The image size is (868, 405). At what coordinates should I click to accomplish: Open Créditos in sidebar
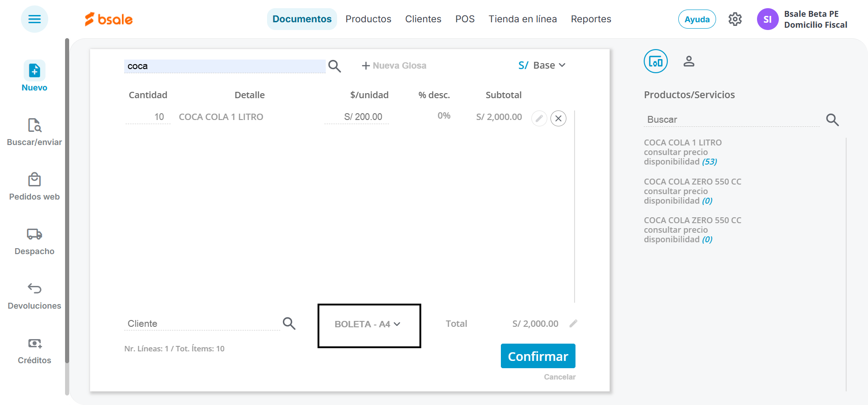tap(35, 350)
